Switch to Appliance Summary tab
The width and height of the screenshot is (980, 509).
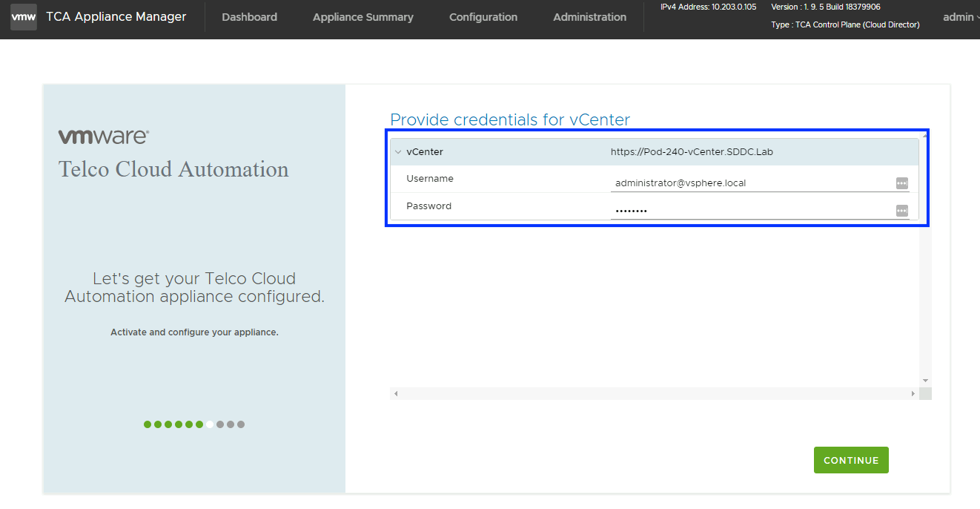pos(362,17)
